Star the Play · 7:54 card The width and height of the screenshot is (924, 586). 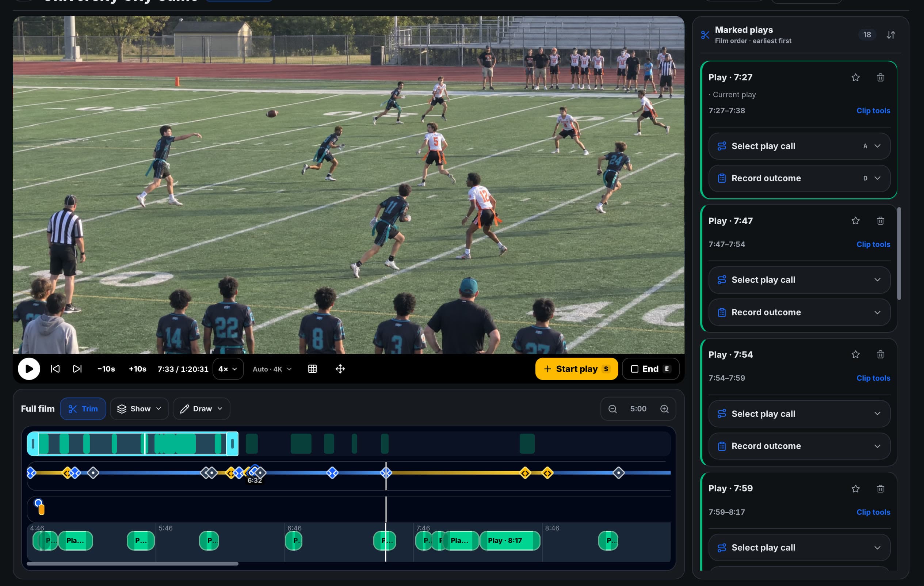point(855,354)
